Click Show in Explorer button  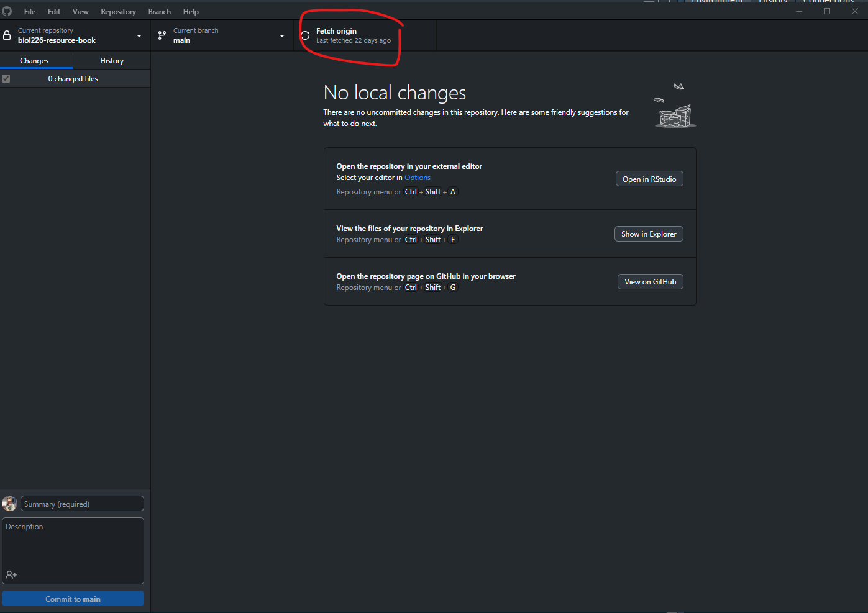649,234
